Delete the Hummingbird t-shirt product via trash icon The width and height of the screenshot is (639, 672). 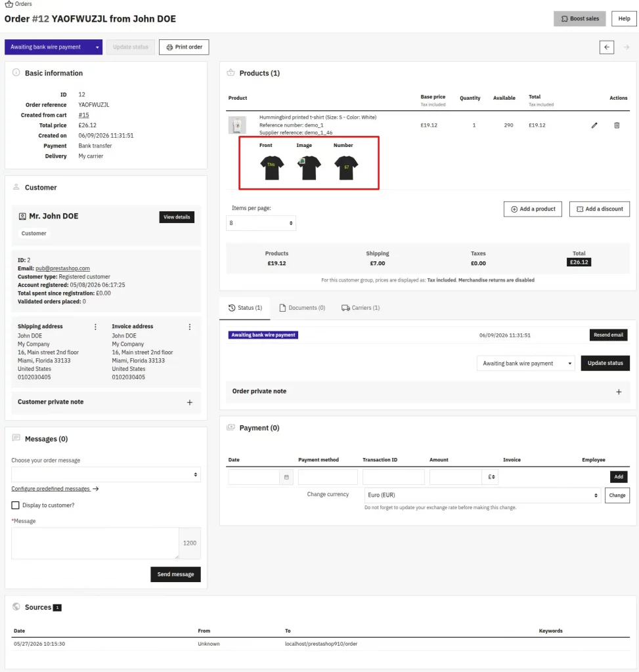617,125
